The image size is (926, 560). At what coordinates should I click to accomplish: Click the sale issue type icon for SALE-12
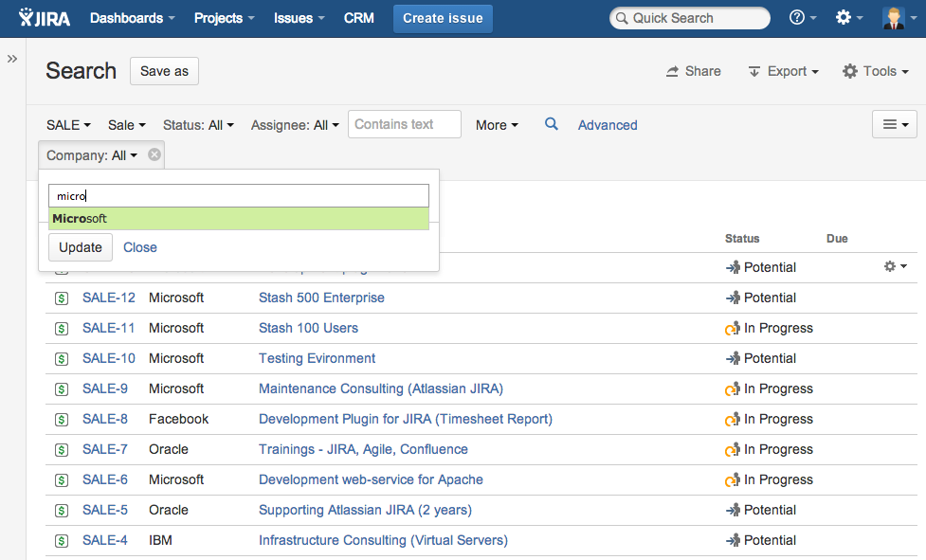62,298
